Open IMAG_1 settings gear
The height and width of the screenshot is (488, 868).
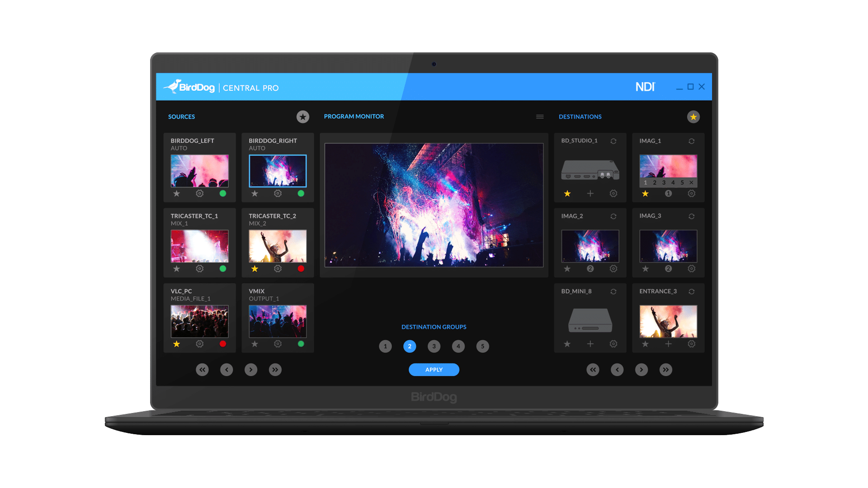[692, 193]
